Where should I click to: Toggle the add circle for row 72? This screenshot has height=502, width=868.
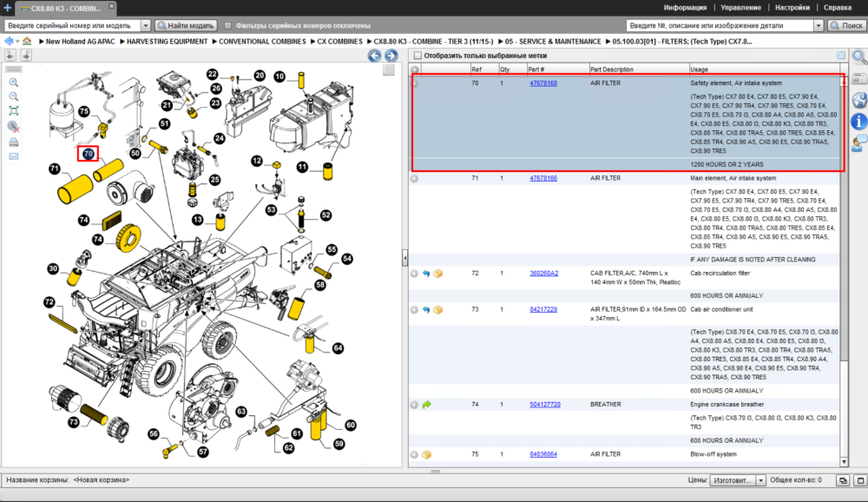(x=414, y=274)
